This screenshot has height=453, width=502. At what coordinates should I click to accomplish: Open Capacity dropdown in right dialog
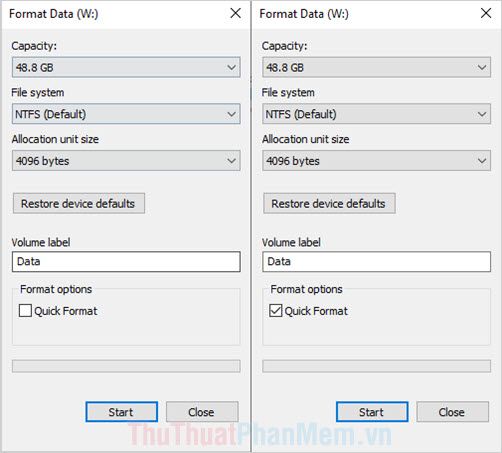click(376, 67)
